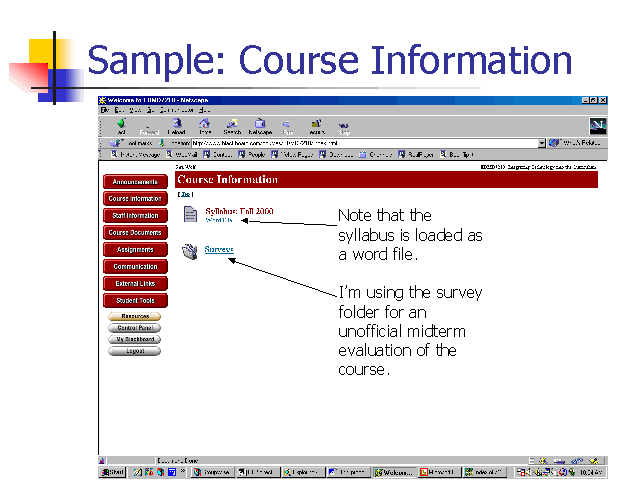Image resolution: width=640 pixels, height=480 pixels.
Task: Go to the Assignments section
Action: click(135, 250)
